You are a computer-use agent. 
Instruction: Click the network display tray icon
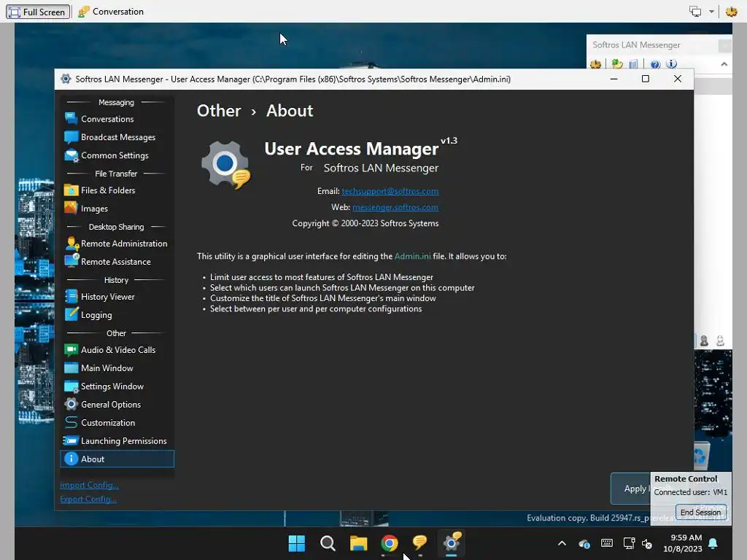(629, 542)
